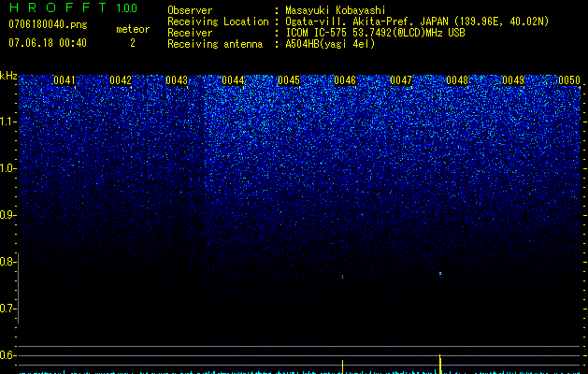Click time marker 0049

click(513, 80)
